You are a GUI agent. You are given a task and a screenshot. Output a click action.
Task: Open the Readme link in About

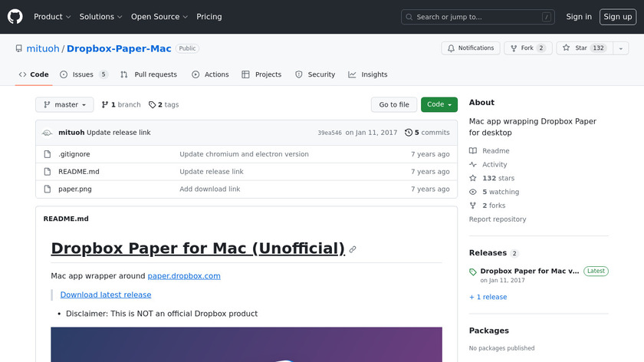coord(489,151)
